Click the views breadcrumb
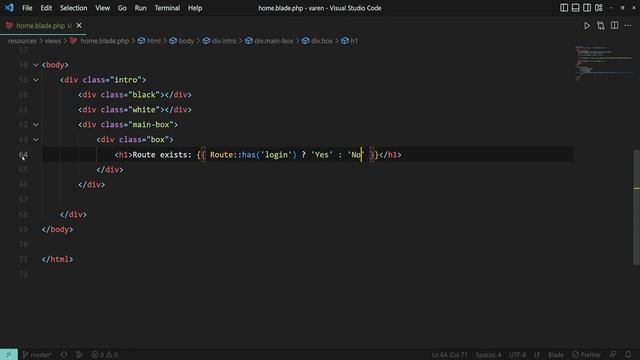This screenshot has height=360, width=640. coord(53,41)
